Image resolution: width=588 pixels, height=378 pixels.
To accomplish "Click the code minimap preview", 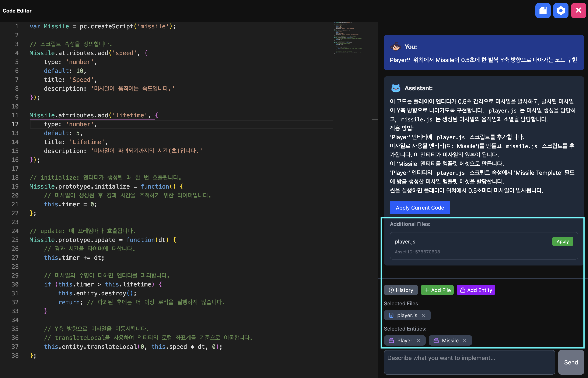I will pos(350,38).
